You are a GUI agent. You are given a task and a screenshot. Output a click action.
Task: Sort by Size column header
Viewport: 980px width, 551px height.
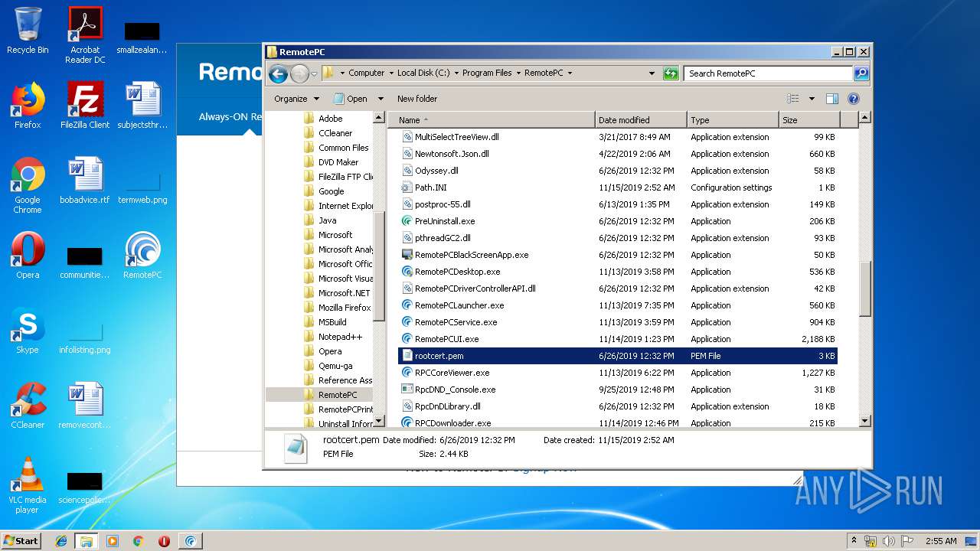point(809,120)
